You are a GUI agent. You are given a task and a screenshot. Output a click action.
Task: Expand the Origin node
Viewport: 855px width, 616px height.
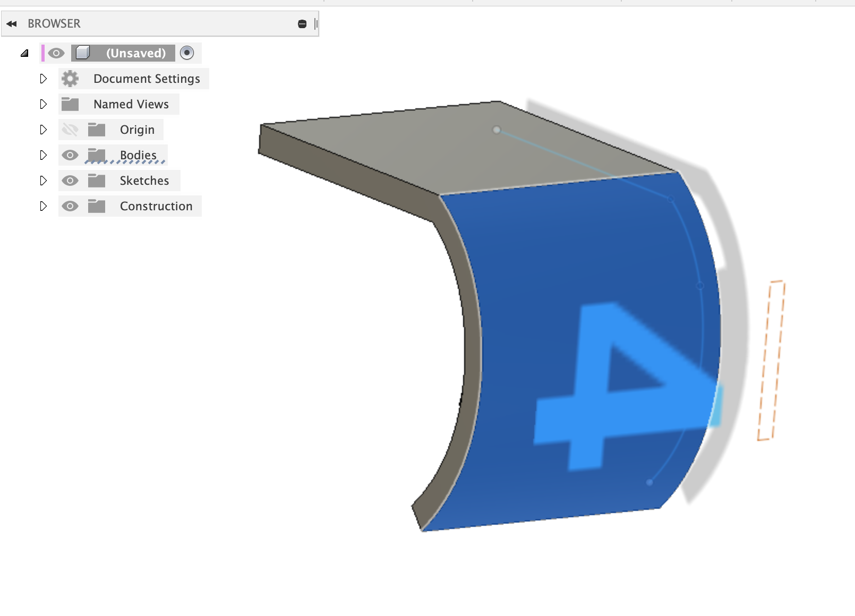(x=44, y=130)
